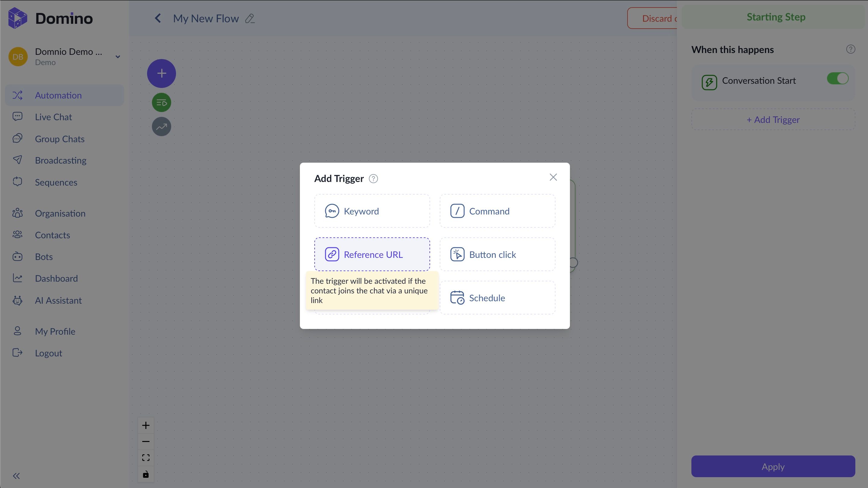
Task: Open the green flow list icon
Action: tap(162, 102)
